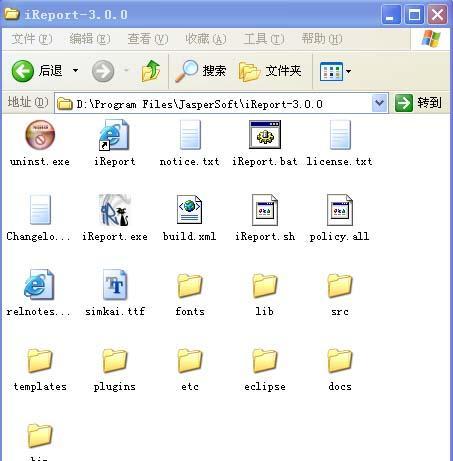
Task: Select the notice.txt file icon
Action: point(190,135)
